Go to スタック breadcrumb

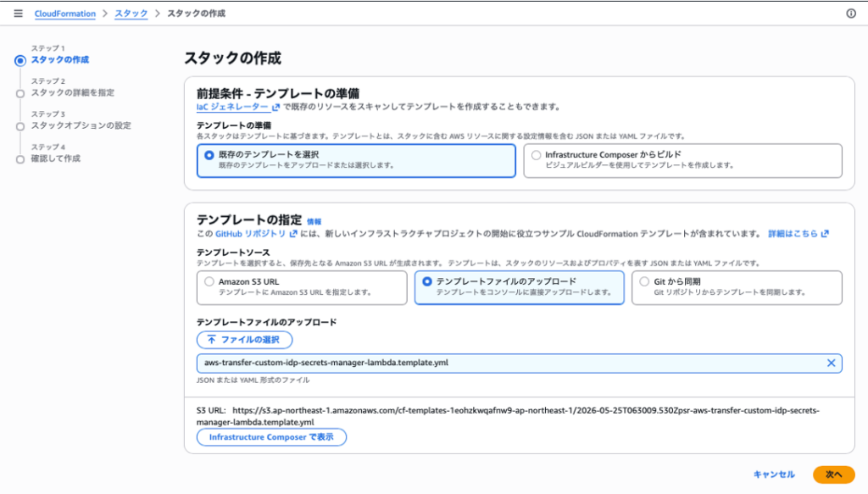point(131,14)
